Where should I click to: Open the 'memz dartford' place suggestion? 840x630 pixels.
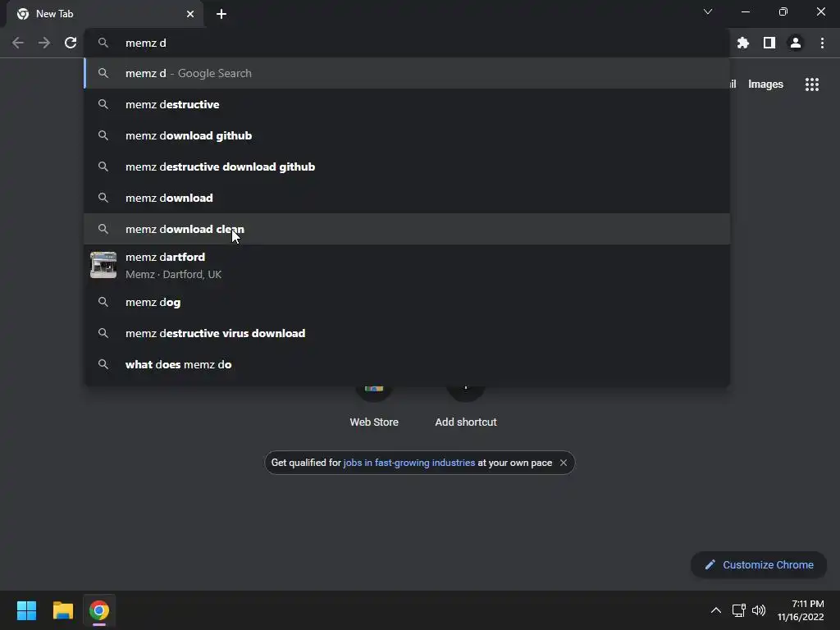tap(407, 265)
